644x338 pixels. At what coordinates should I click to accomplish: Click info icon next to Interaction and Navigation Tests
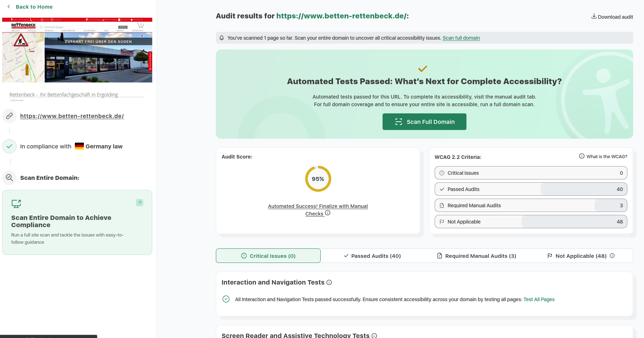coord(329,282)
